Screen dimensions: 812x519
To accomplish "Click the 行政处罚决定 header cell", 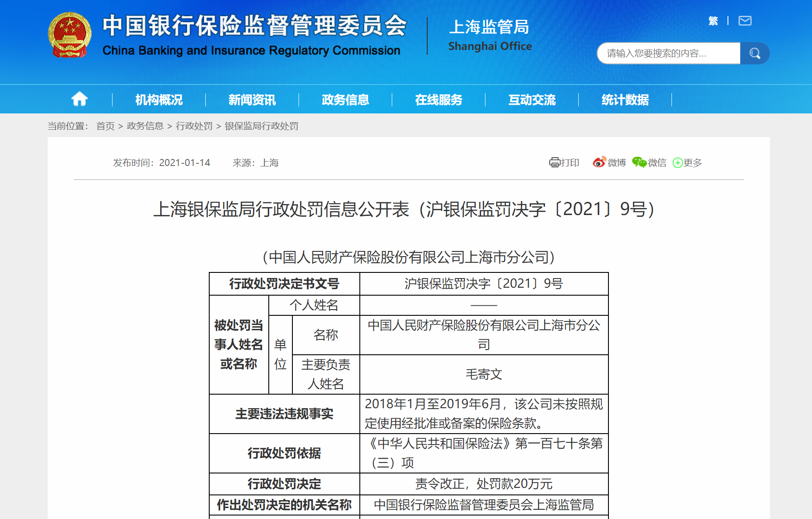I will coord(285,484).
